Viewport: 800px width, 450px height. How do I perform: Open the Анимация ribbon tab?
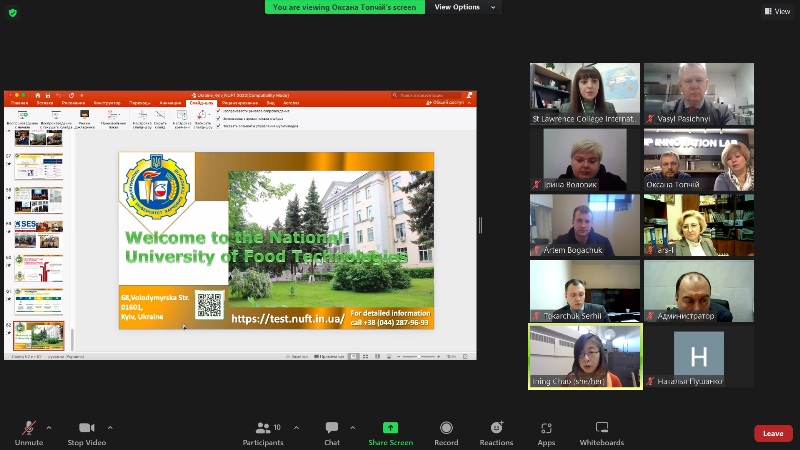170,103
